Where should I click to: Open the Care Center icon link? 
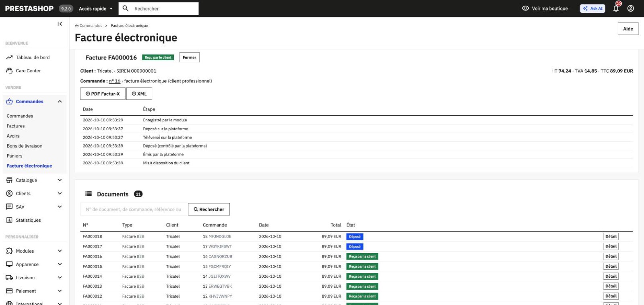9,71
